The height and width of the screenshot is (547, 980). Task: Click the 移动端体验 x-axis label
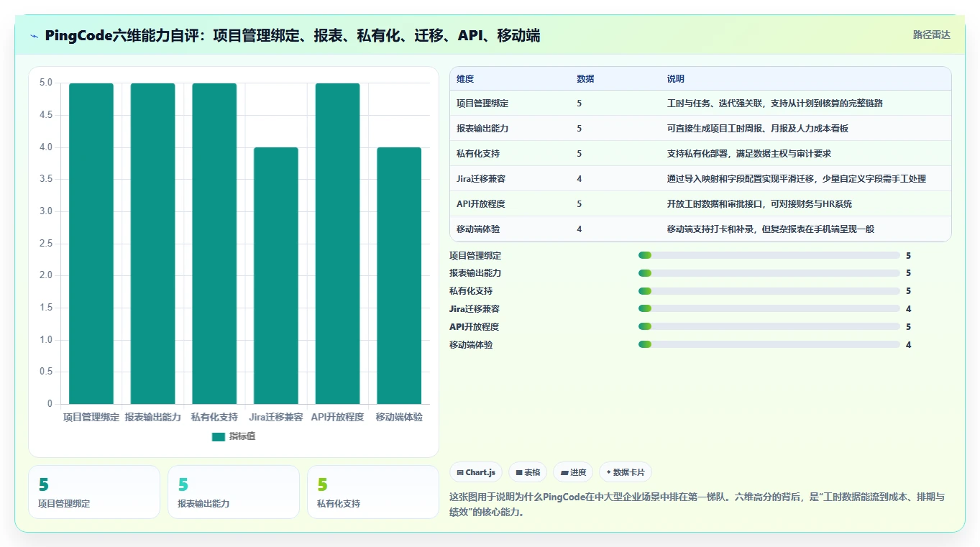click(399, 417)
